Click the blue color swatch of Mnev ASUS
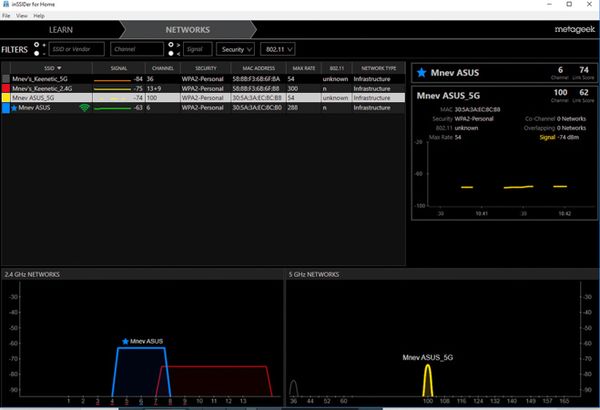 [6, 108]
